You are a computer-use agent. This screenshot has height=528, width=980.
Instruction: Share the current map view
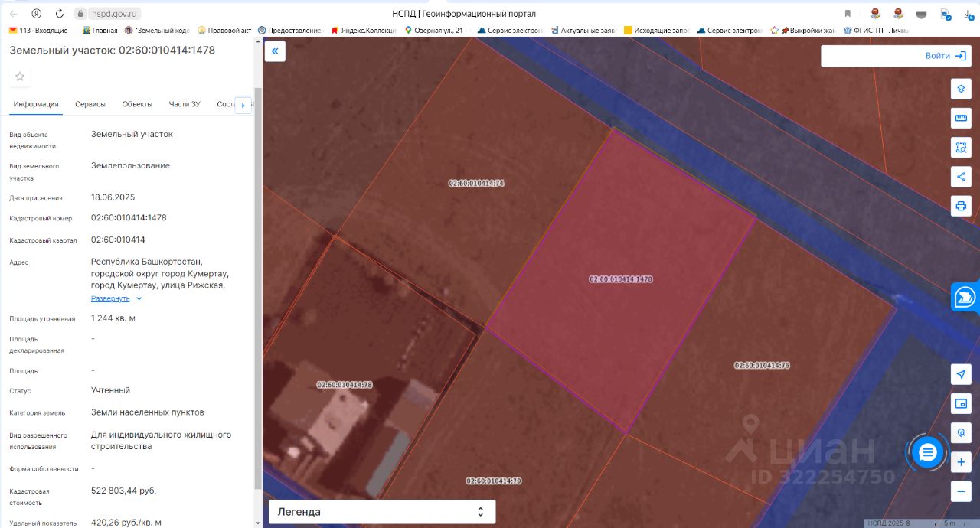961,177
